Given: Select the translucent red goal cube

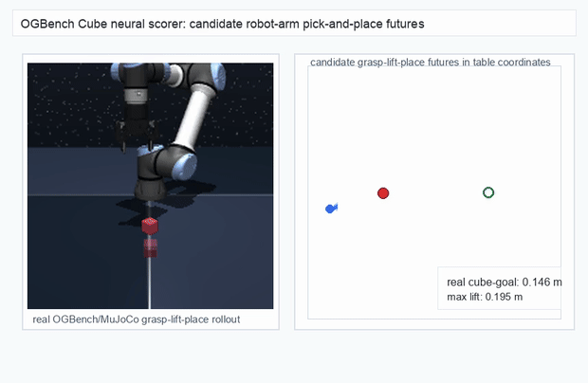Looking at the screenshot, I should (151, 248).
